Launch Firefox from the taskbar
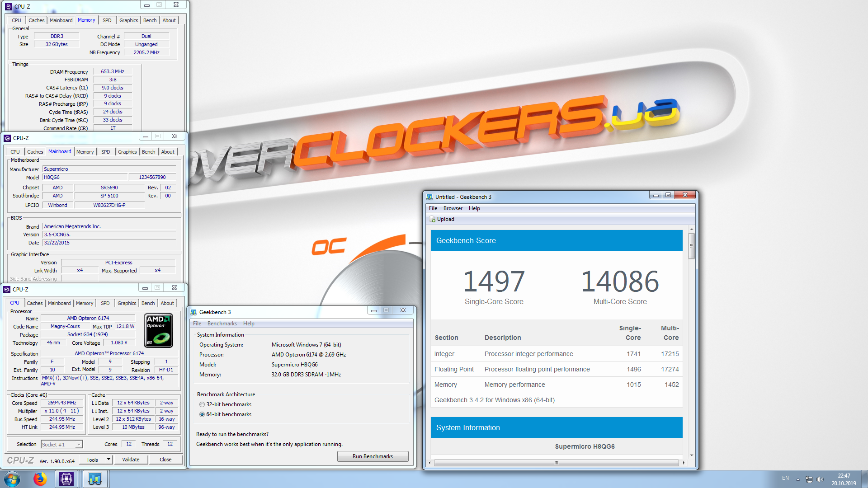This screenshot has height=488, width=868. click(x=40, y=479)
